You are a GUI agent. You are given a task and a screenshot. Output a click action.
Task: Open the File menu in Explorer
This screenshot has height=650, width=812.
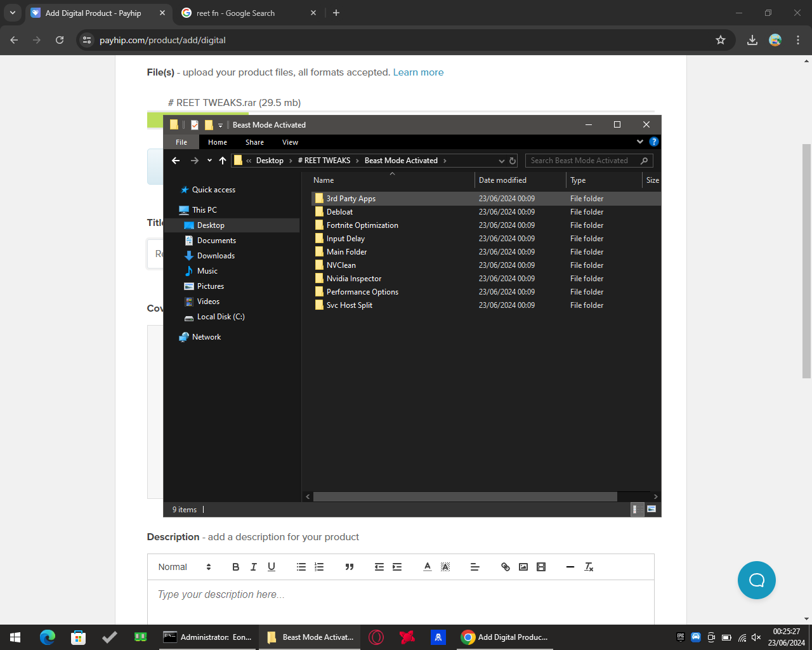pos(181,142)
